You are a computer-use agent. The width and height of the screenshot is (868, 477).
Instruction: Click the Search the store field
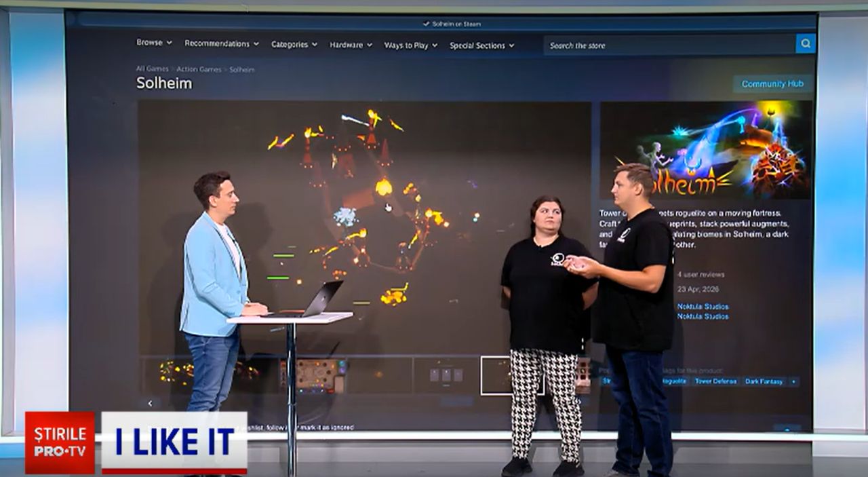pos(669,45)
